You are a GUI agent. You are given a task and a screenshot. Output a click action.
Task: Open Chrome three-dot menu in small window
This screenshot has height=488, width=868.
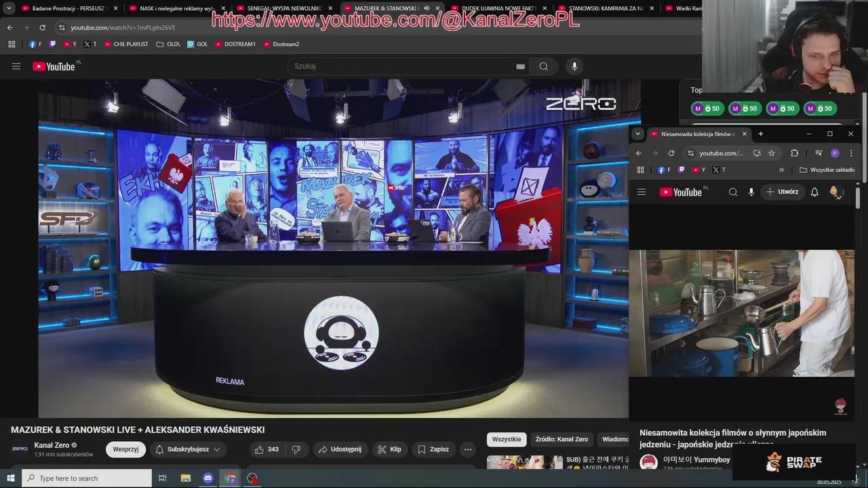click(851, 153)
